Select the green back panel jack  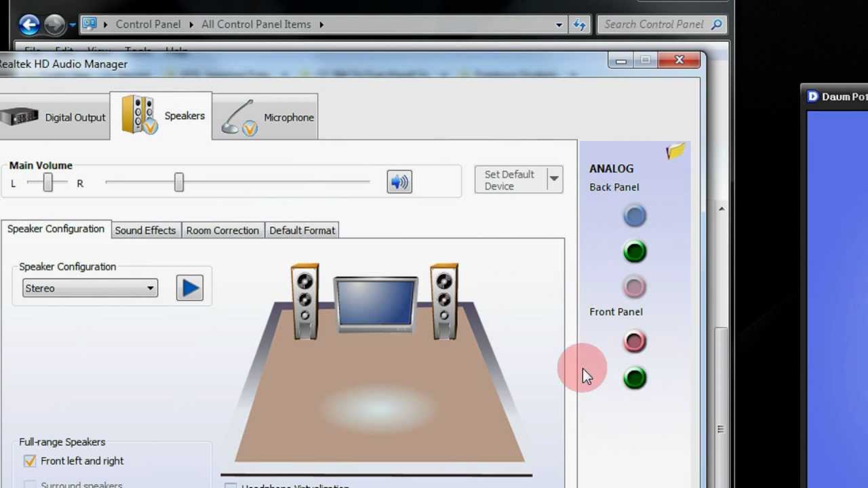pyautogui.click(x=635, y=252)
